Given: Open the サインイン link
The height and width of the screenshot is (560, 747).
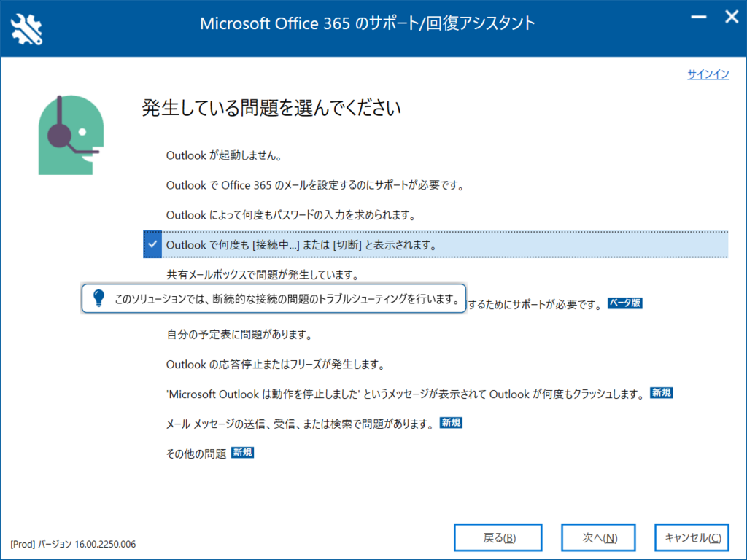Looking at the screenshot, I should click(708, 74).
